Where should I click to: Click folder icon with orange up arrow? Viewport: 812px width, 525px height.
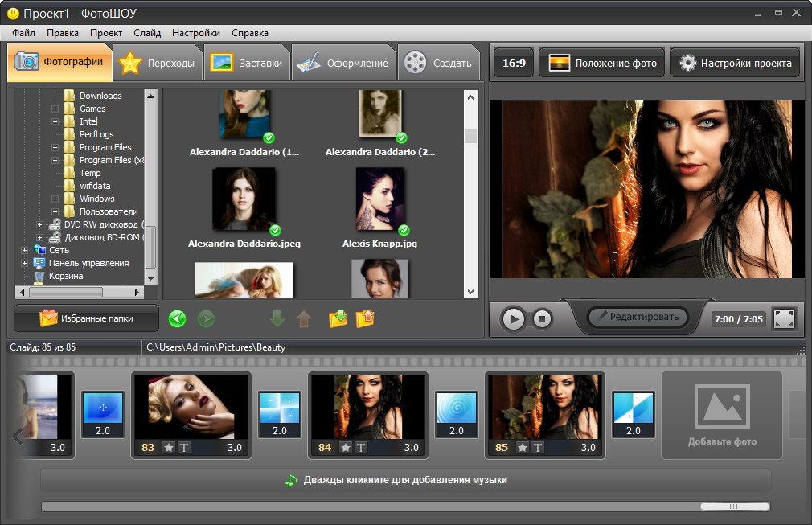click(366, 319)
